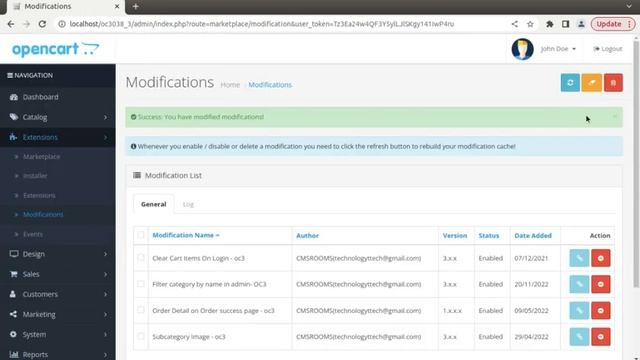Edit Subcategory Image - oc3 modification
Screen dimensions: 640x360
(579, 337)
